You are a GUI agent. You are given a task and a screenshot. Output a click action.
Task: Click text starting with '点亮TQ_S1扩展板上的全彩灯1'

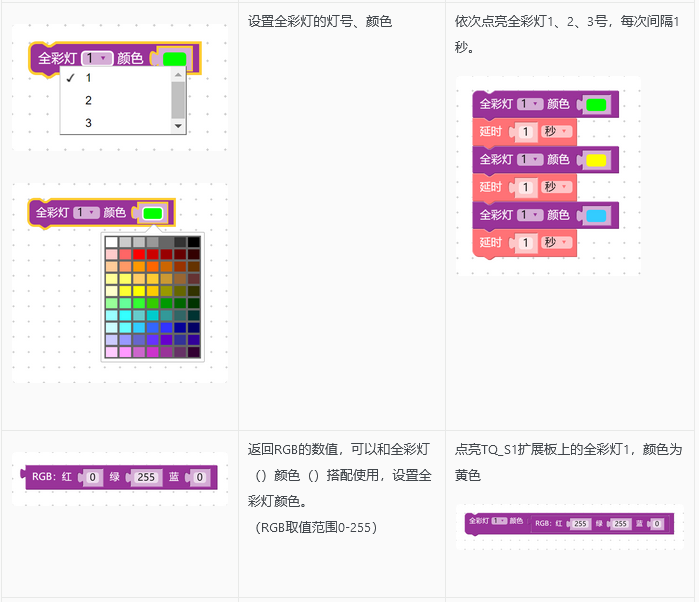click(x=568, y=462)
